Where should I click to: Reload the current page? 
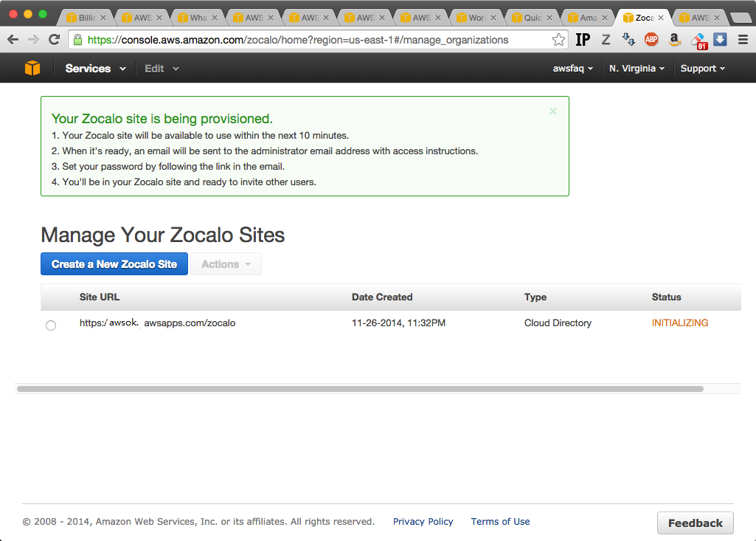(x=54, y=40)
